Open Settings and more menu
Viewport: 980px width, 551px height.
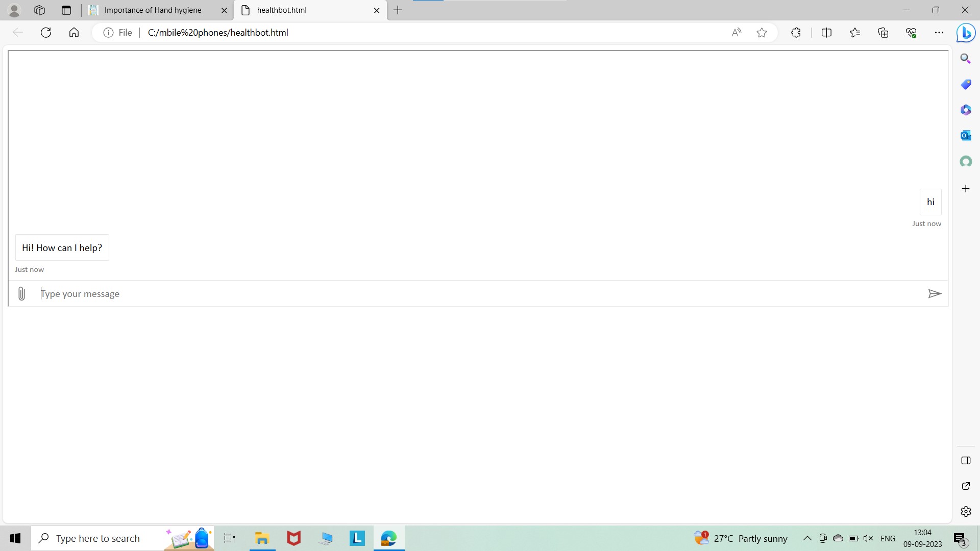coord(939,33)
